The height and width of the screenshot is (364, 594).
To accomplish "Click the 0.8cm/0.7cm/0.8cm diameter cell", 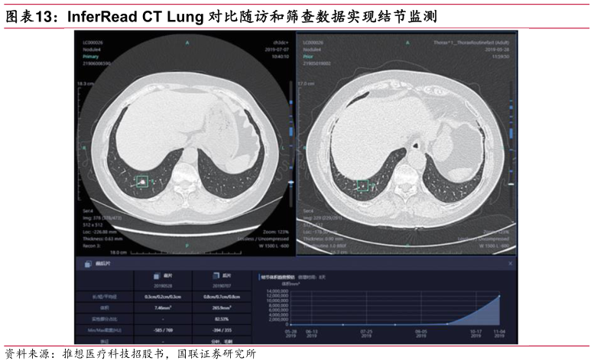I will point(222,297).
